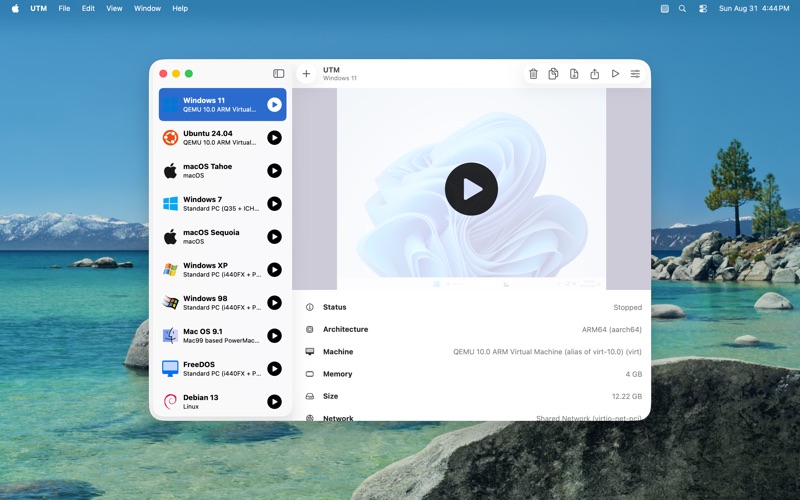Open the File menu

click(64, 8)
